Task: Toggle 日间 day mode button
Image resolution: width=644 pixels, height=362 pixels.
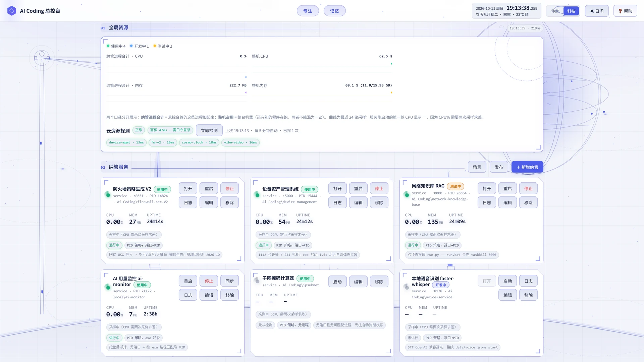Action: (x=597, y=11)
